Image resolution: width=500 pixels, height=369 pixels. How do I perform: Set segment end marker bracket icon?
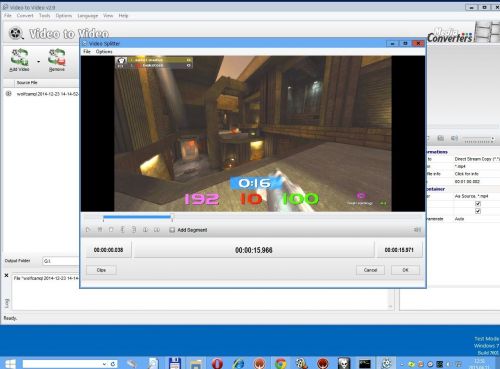134,230
